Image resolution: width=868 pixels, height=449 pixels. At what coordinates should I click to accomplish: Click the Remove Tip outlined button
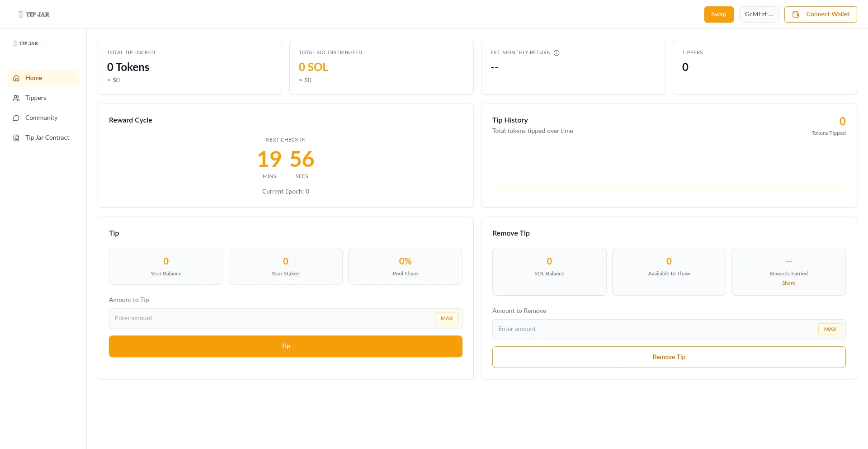pos(669,357)
